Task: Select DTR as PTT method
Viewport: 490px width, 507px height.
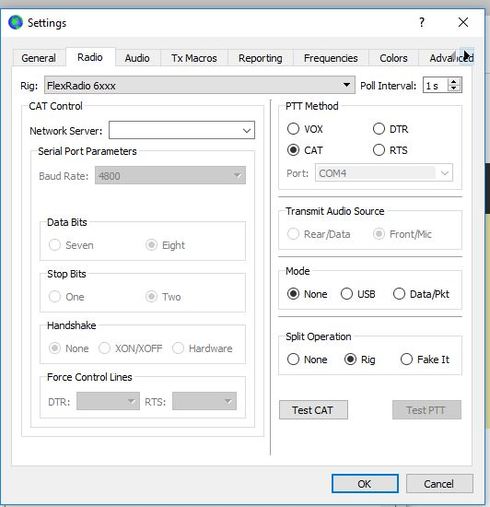Action: tap(379, 129)
